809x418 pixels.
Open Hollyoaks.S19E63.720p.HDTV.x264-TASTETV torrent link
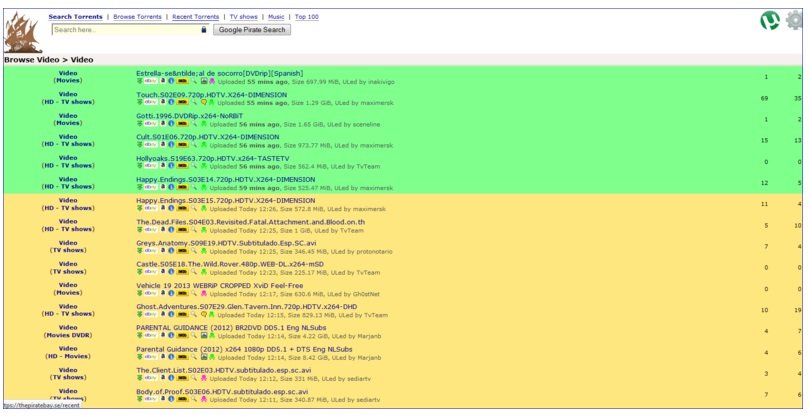[x=213, y=158]
